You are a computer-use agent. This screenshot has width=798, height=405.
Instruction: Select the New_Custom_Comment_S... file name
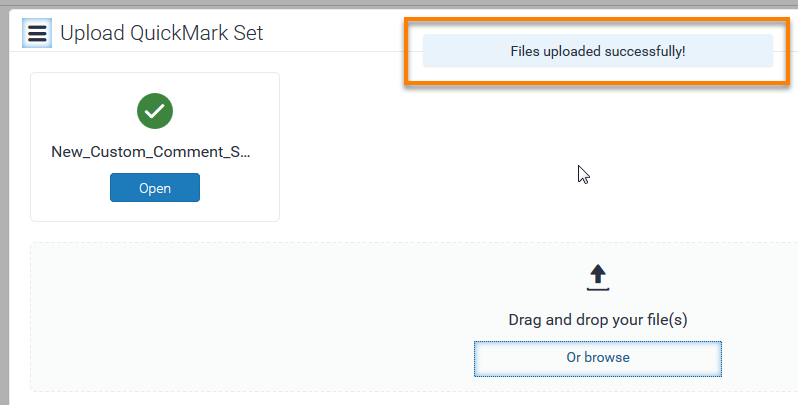pos(151,152)
